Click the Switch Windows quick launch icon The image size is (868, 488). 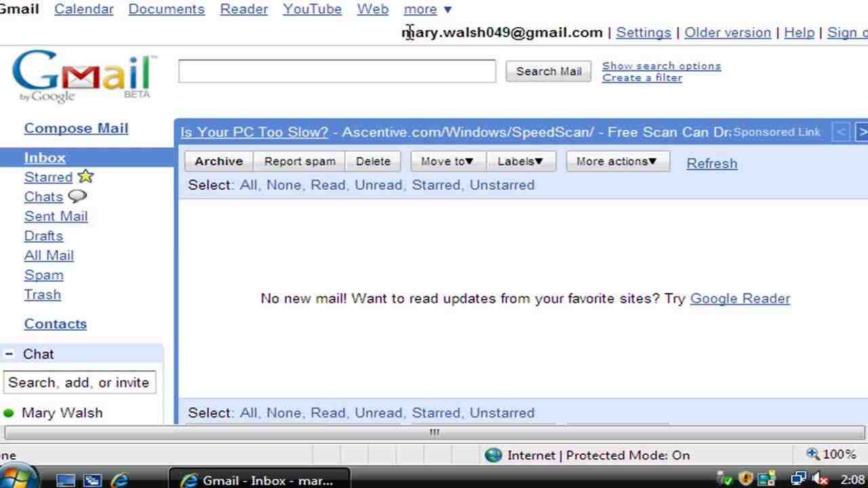point(92,481)
